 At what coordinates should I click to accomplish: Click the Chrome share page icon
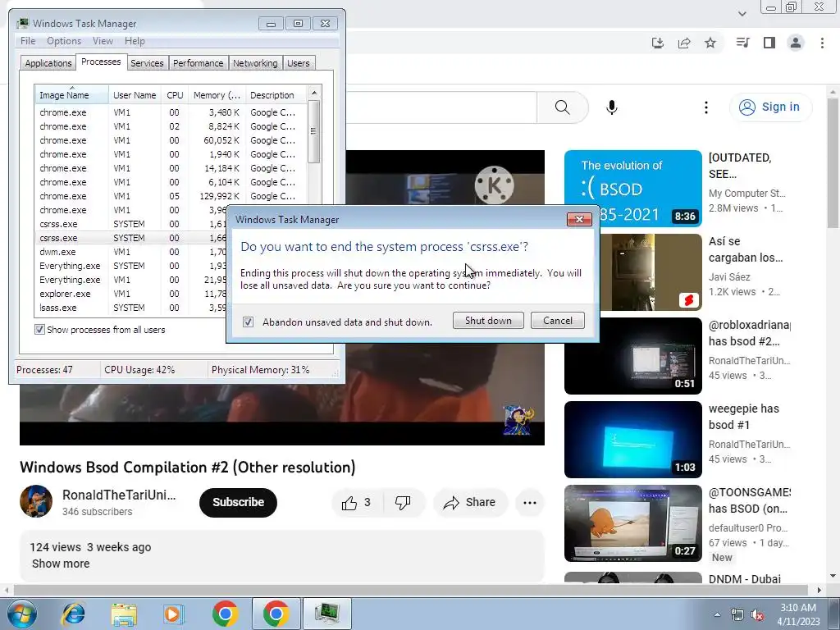684,43
